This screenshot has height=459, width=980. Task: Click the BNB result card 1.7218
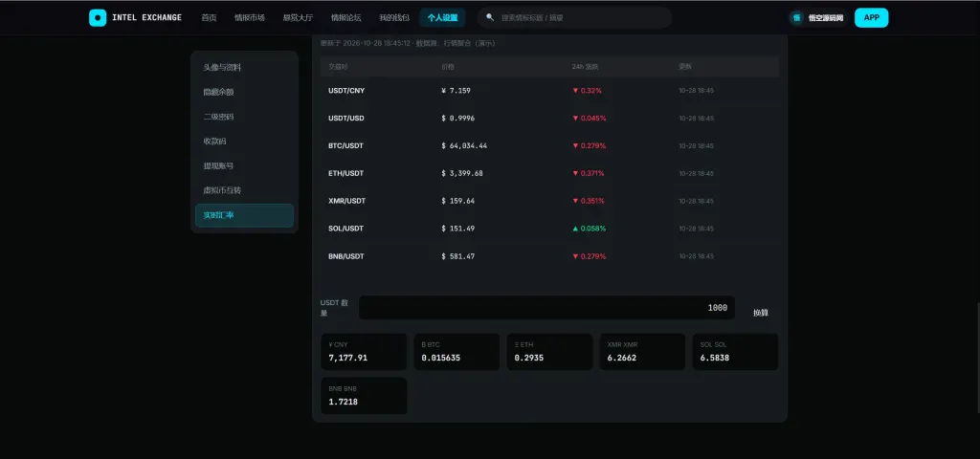coord(364,395)
